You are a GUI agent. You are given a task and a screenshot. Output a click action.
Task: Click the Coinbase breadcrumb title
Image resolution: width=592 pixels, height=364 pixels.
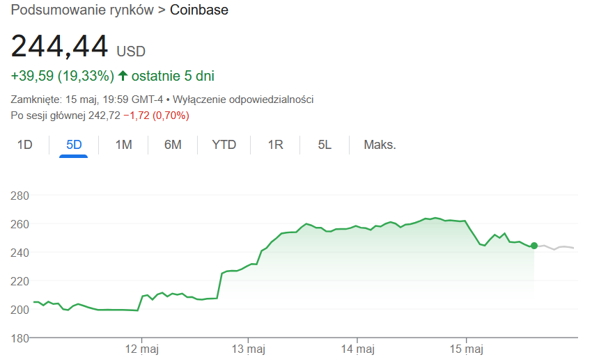click(199, 10)
